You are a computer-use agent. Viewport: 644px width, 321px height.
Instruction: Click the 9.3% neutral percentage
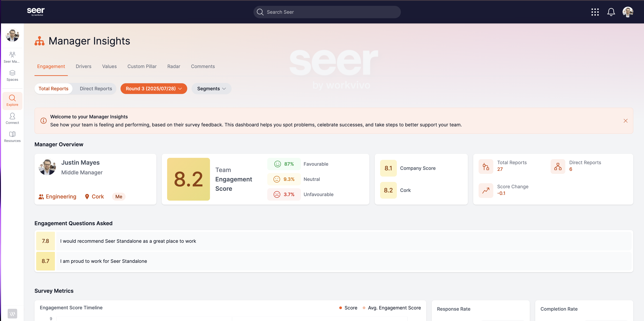coord(289,179)
